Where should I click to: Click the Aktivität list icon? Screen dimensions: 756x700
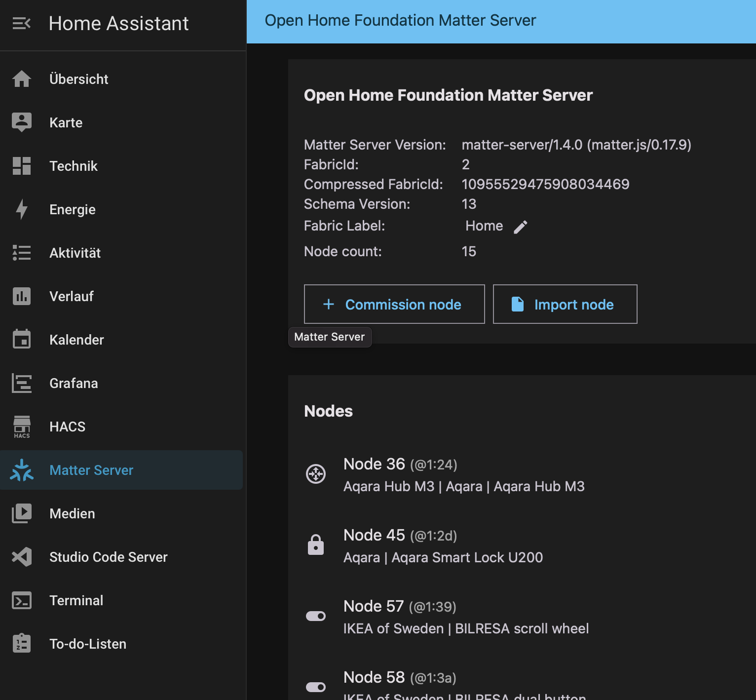point(22,253)
